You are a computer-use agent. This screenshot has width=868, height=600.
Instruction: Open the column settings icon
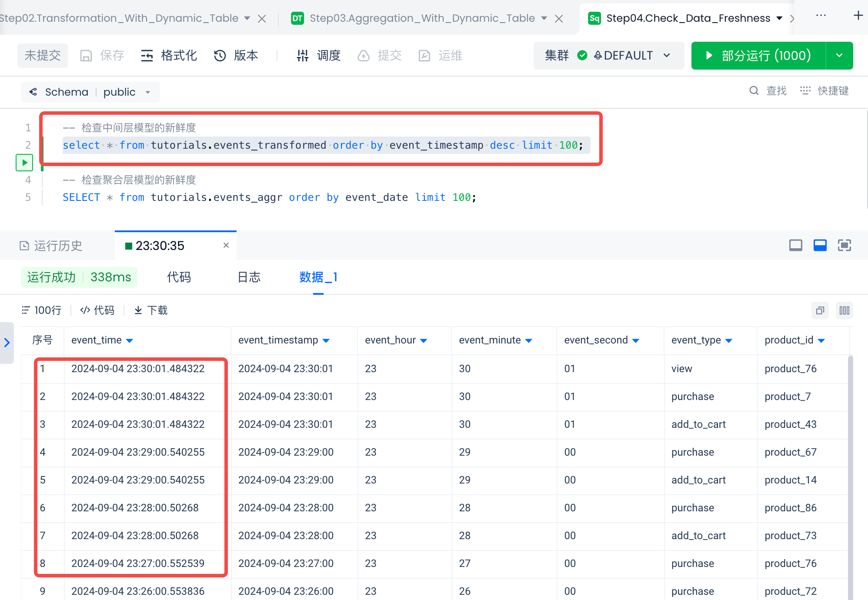[844, 310]
